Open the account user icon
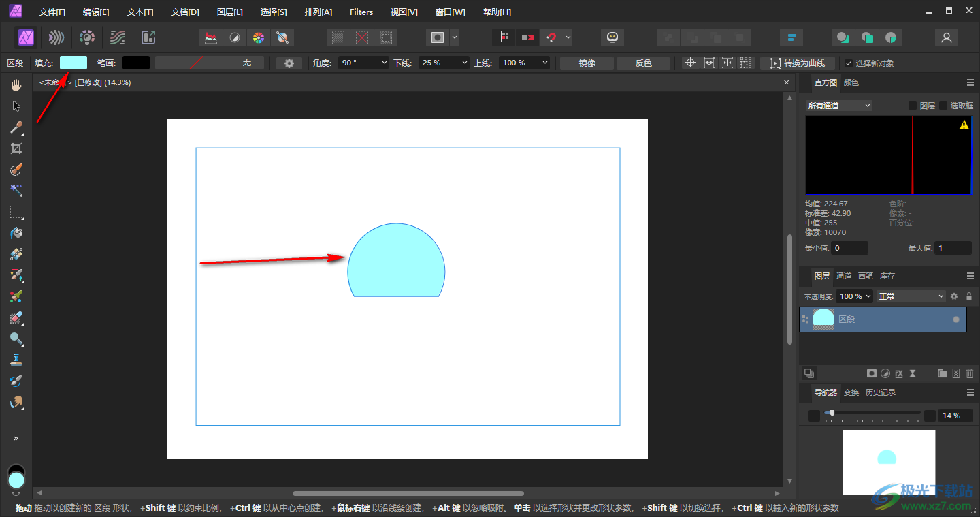 point(946,37)
